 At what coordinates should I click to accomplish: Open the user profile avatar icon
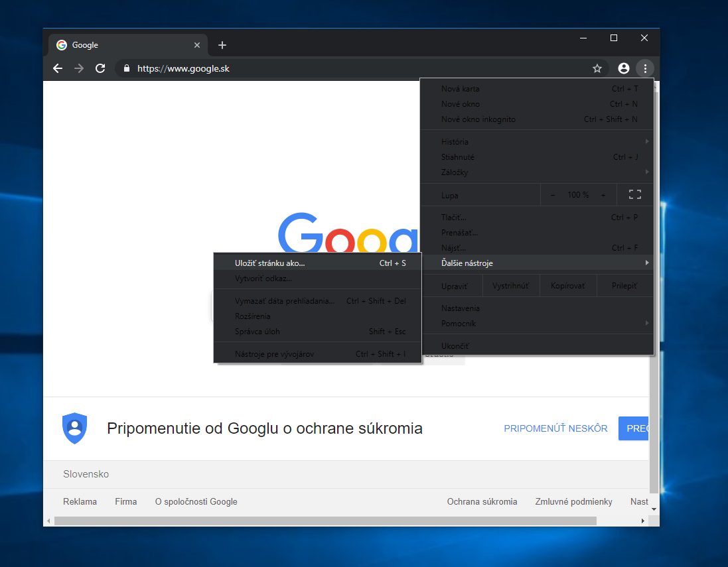pyautogui.click(x=624, y=69)
